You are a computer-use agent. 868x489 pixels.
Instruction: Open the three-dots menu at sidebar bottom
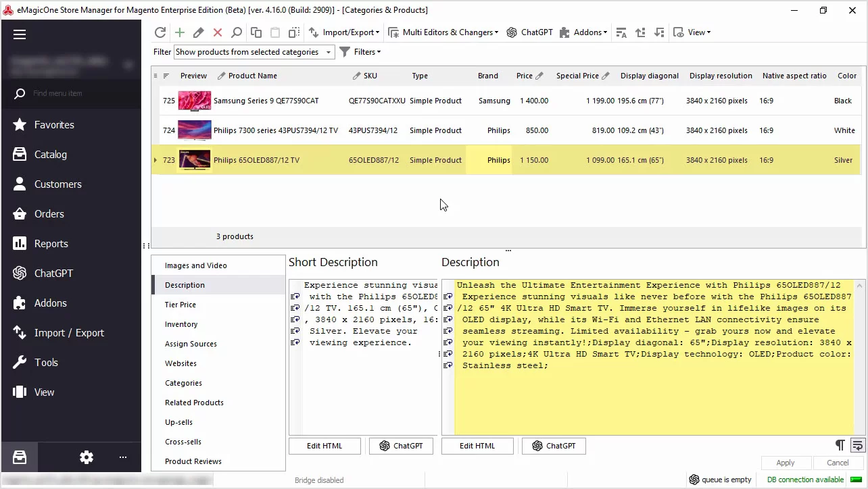[123, 457]
